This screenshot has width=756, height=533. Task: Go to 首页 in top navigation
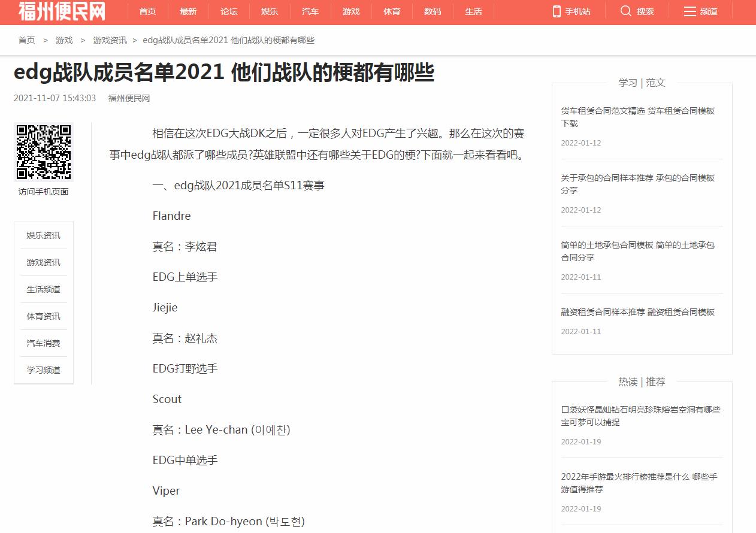tap(147, 11)
